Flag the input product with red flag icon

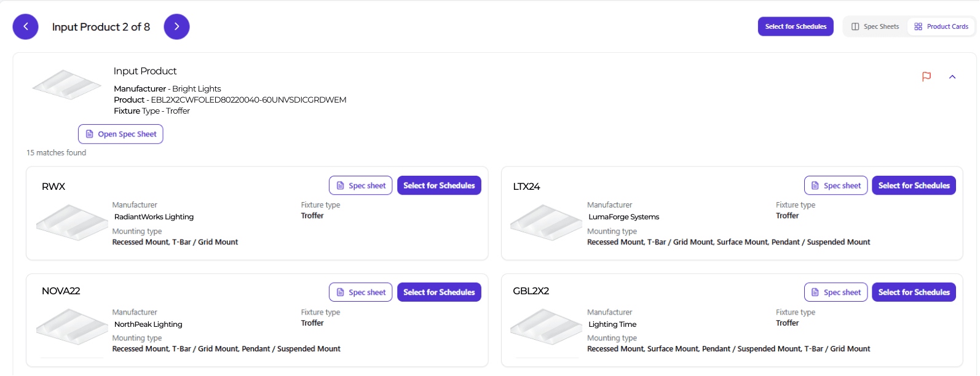926,77
